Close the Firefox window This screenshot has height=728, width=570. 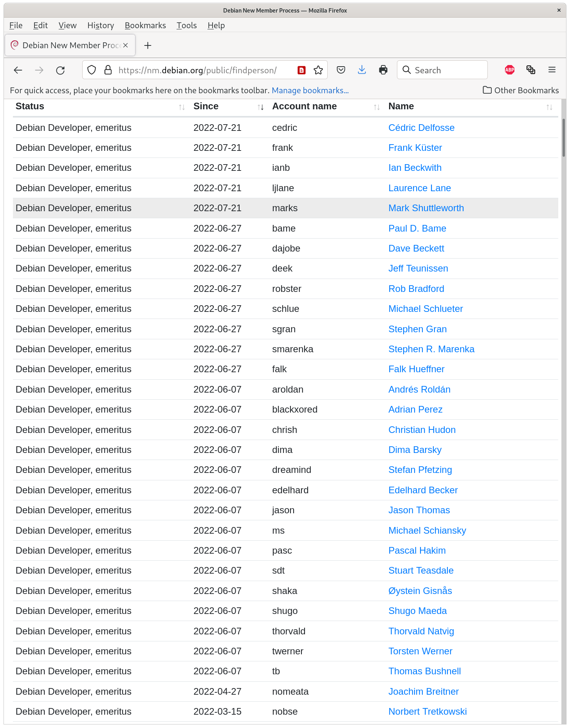(559, 11)
